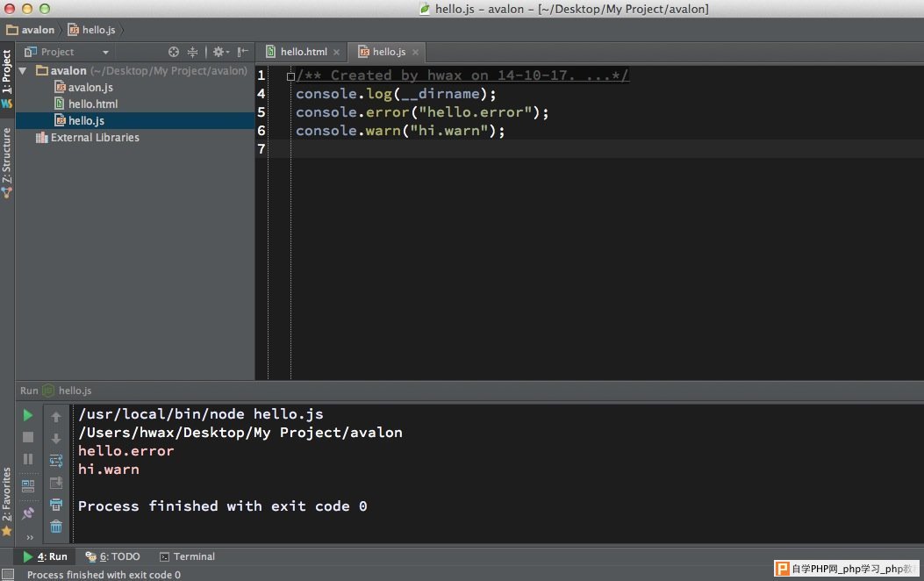Toggle the 1: Project side tool window

(6, 71)
